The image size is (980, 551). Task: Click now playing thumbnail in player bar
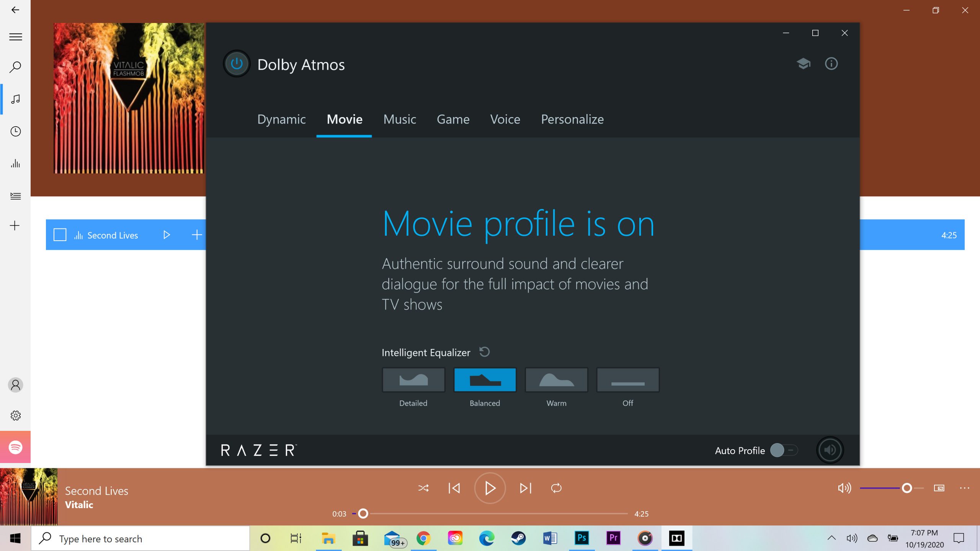click(29, 497)
